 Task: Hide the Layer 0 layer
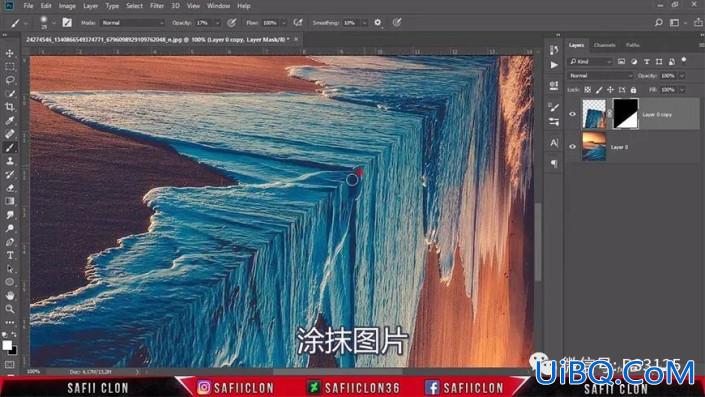click(x=572, y=147)
